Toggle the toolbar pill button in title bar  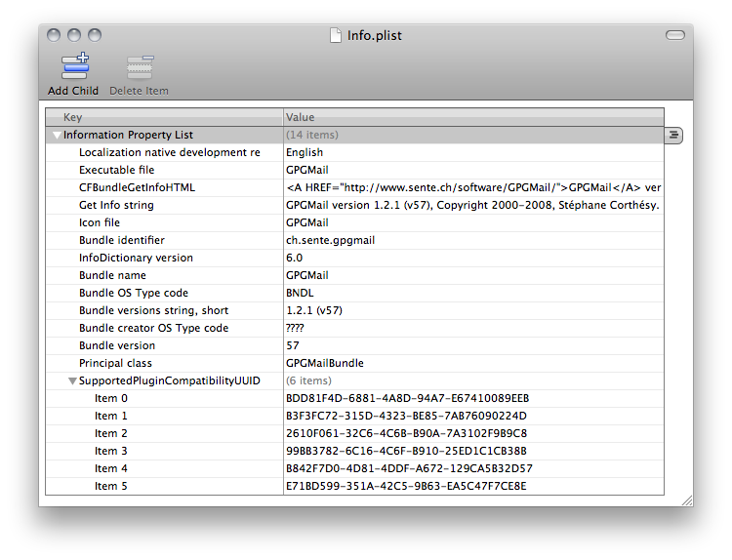[x=675, y=35]
